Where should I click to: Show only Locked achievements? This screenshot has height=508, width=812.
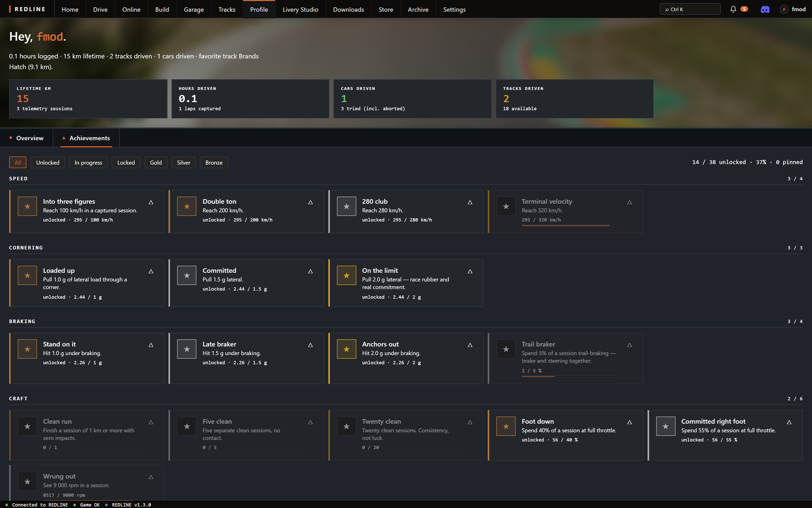(126, 163)
